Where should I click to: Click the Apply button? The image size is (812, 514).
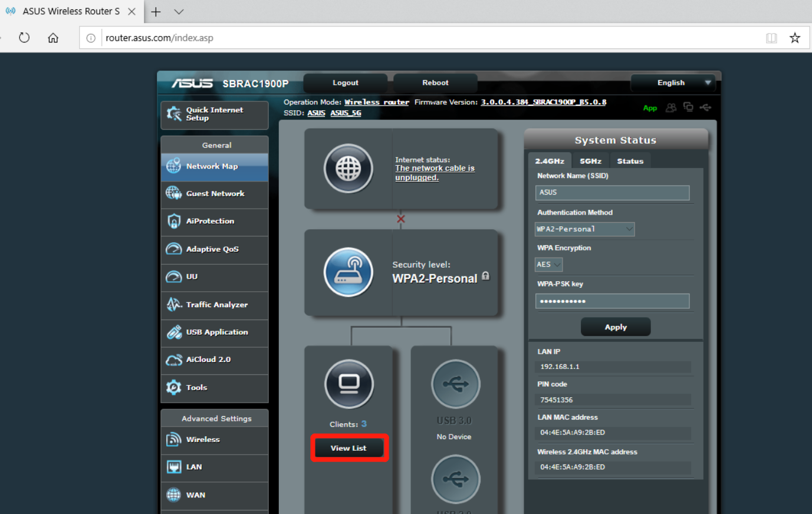pos(616,327)
